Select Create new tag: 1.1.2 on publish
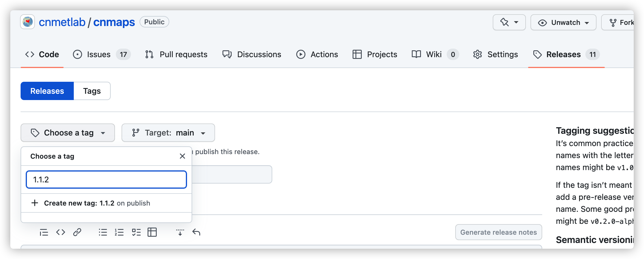Viewport: 644px width, 259px height. tap(106, 203)
